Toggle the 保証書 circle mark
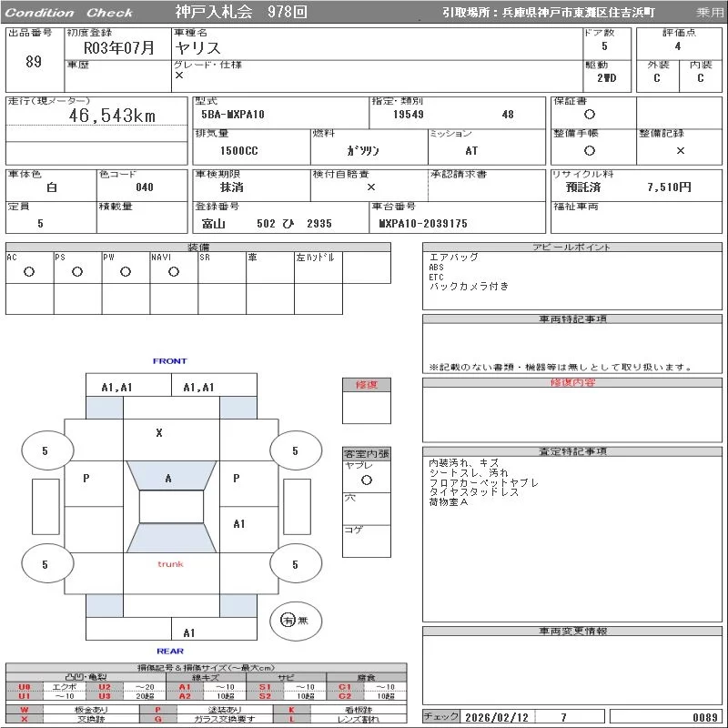This screenshot has width=728, height=728. (590, 115)
